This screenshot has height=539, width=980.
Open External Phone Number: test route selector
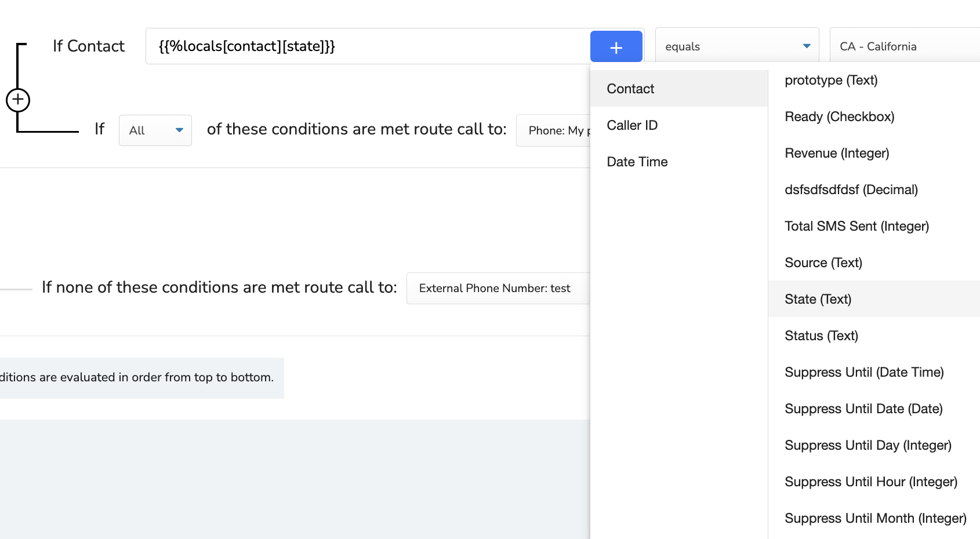click(498, 288)
